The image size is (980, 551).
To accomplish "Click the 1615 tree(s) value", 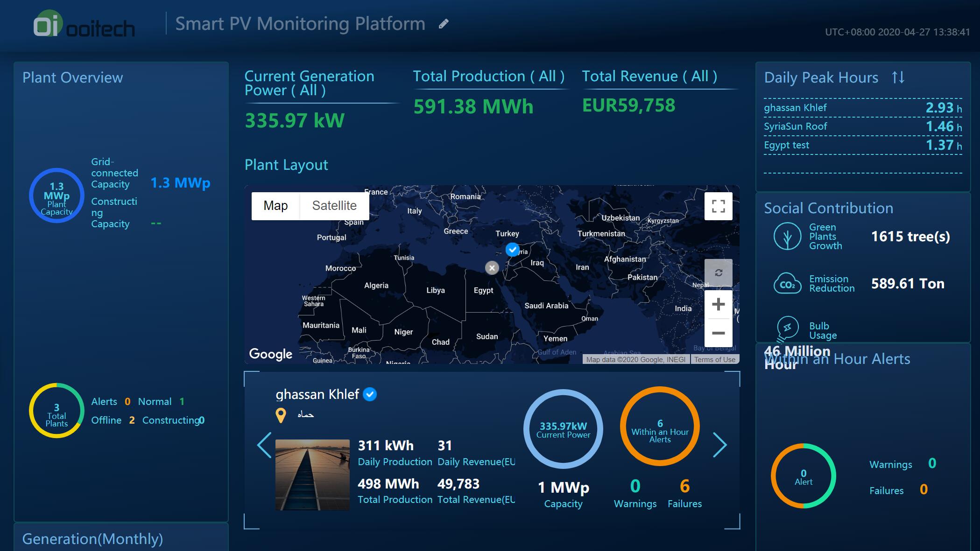I will coord(910,237).
